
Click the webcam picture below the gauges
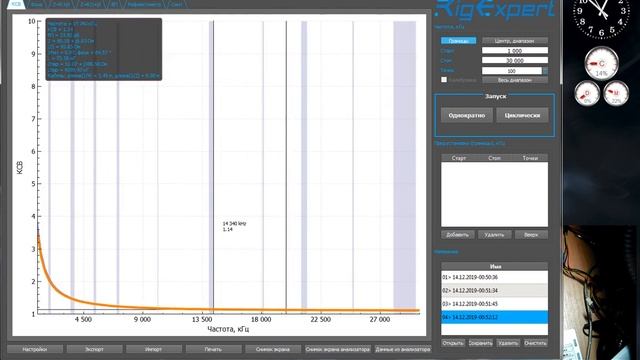click(x=601, y=292)
